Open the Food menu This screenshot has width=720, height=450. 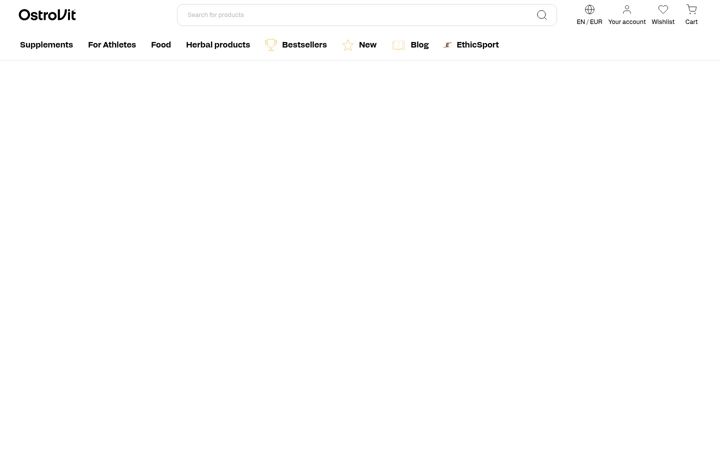click(161, 45)
